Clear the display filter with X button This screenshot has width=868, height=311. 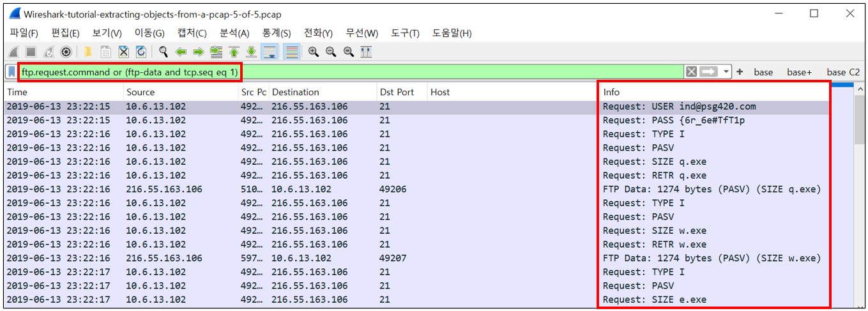(691, 72)
